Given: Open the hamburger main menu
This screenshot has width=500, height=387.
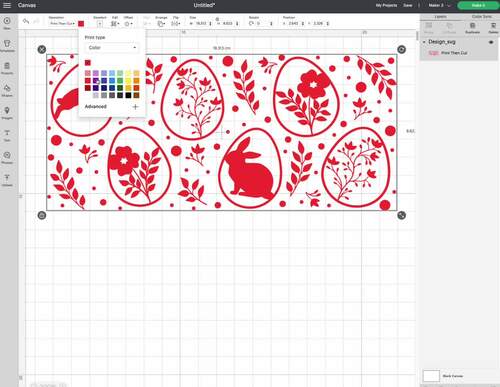Looking at the screenshot, I should click(x=7, y=5).
